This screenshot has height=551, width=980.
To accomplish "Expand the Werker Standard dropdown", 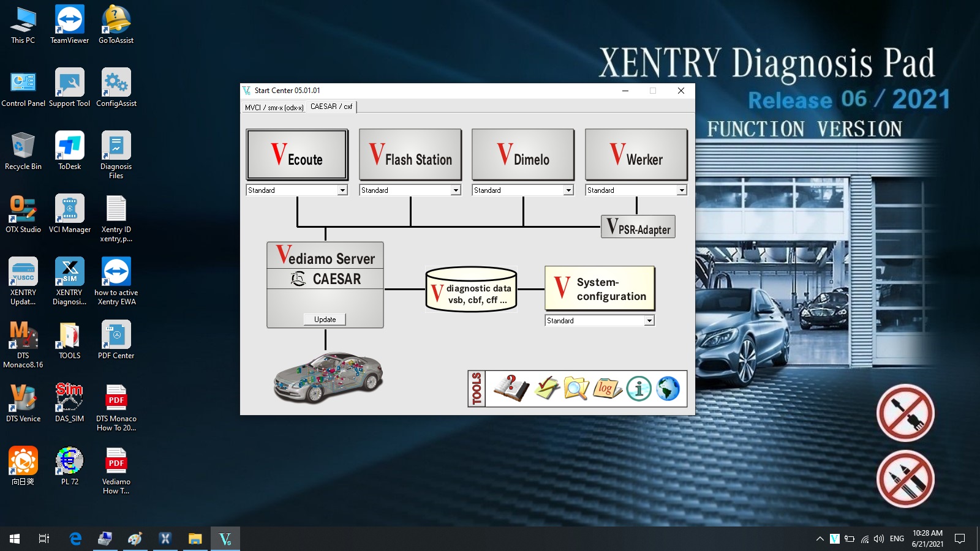I will (x=682, y=190).
